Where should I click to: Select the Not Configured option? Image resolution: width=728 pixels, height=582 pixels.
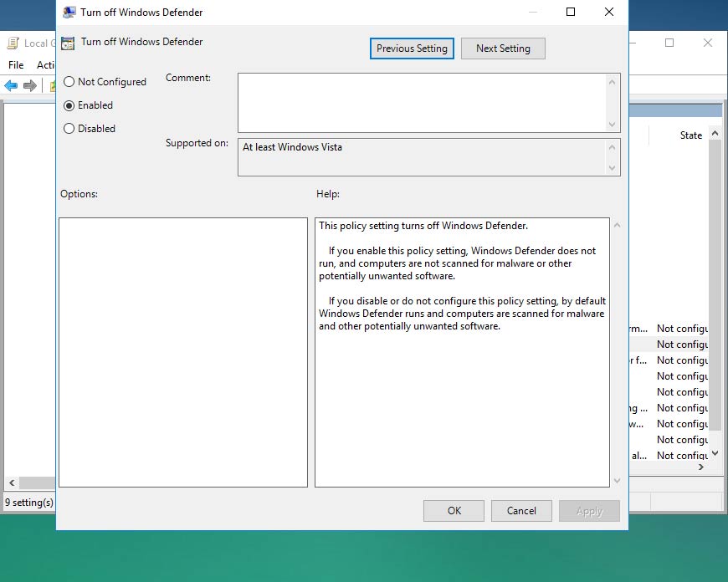(68, 82)
